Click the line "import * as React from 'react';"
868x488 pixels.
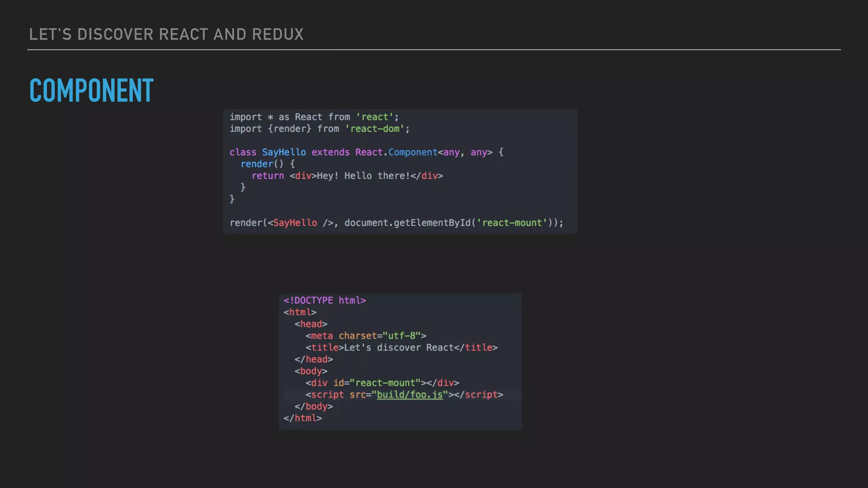pyautogui.click(x=314, y=117)
